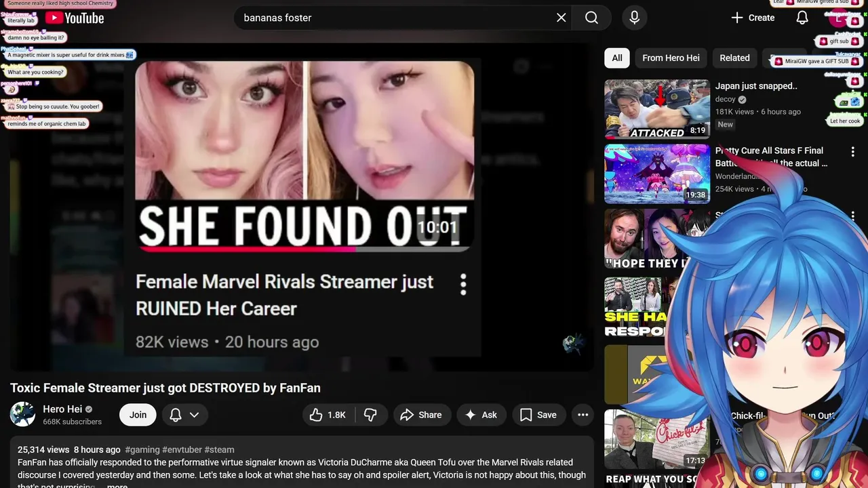Open the more actions menu below the video
Image resolution: width=868 pixels, height=488 pixels.
[x=583, y=415]
